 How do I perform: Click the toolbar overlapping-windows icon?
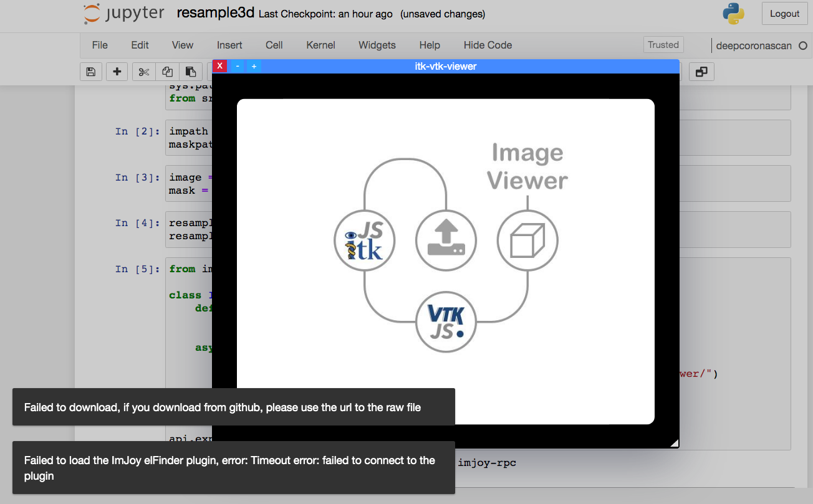tap(701, 72)
